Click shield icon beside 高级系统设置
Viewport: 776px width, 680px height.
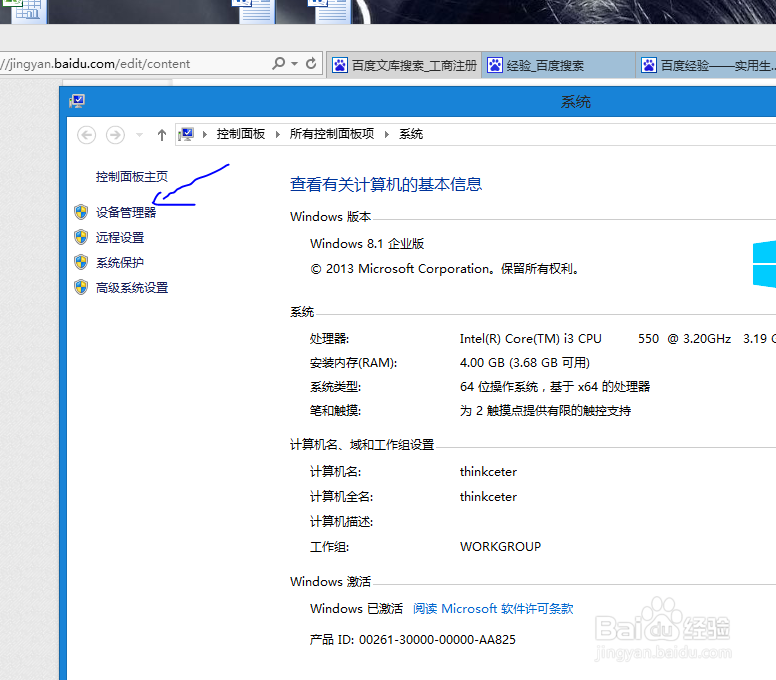[81, 287]
